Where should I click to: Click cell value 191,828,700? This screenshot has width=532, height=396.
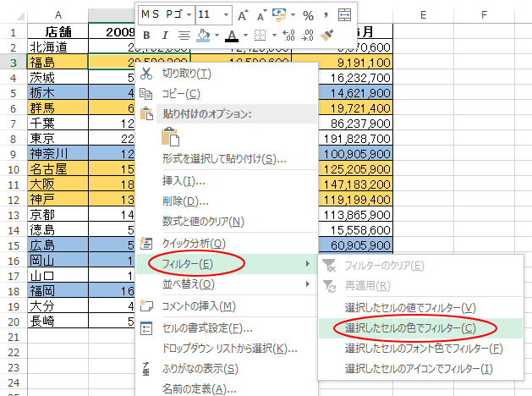point(356,139)
